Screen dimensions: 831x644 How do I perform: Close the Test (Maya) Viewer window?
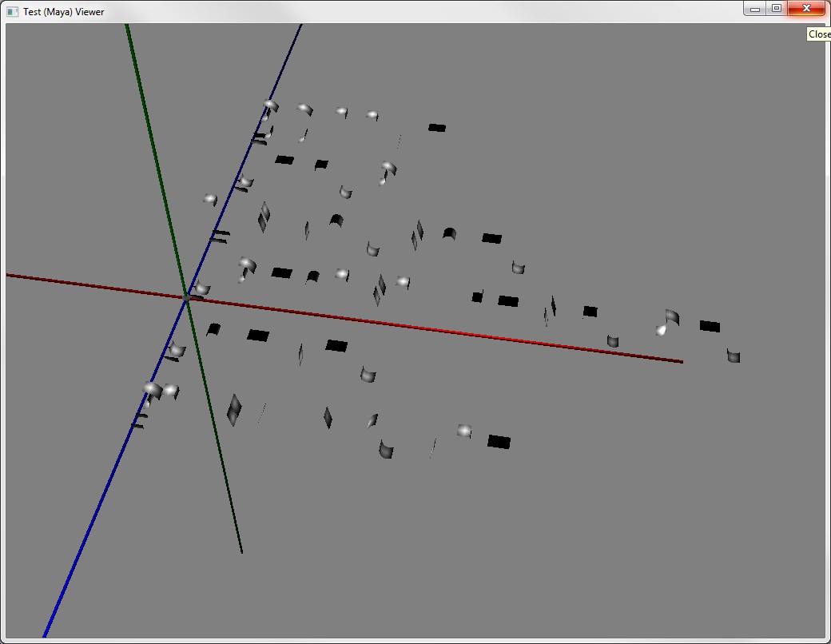point(806,9)
